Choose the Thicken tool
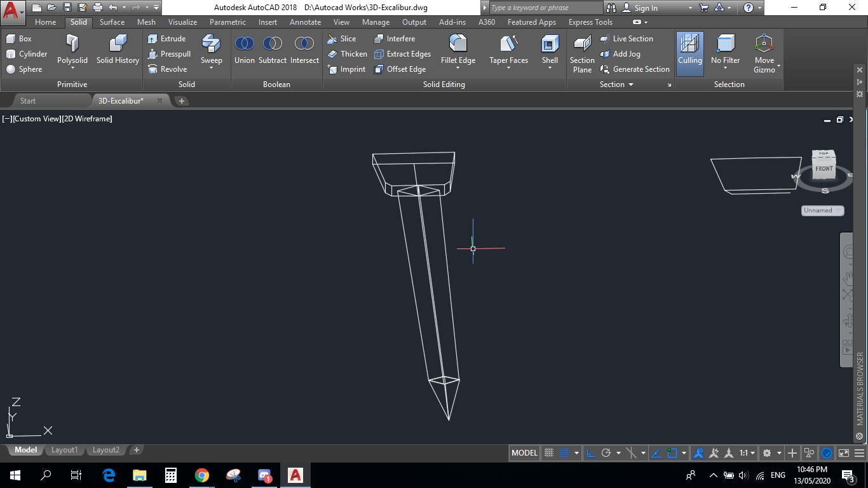This screenshot has width=868, height=488. click(347, 54)
